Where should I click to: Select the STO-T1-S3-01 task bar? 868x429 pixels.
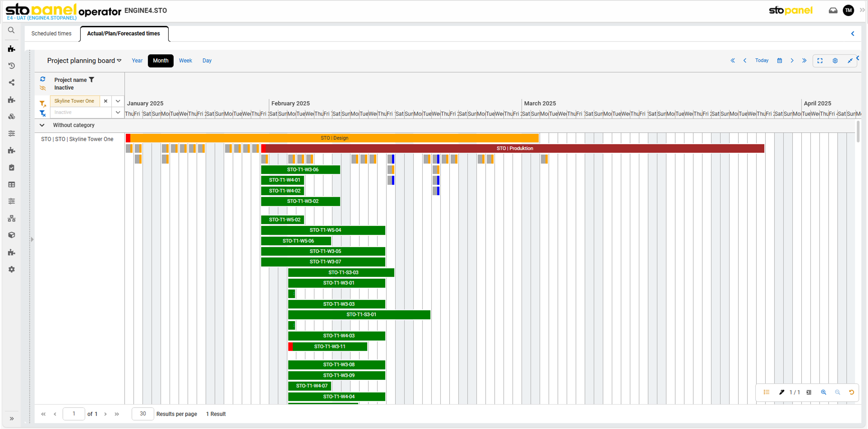click(x=359, y=315)
